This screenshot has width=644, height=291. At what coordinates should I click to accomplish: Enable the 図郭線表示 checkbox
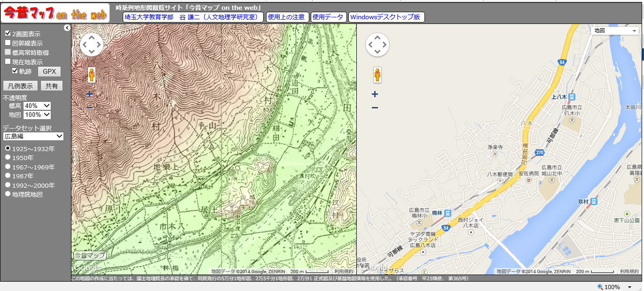click(8, 43)
